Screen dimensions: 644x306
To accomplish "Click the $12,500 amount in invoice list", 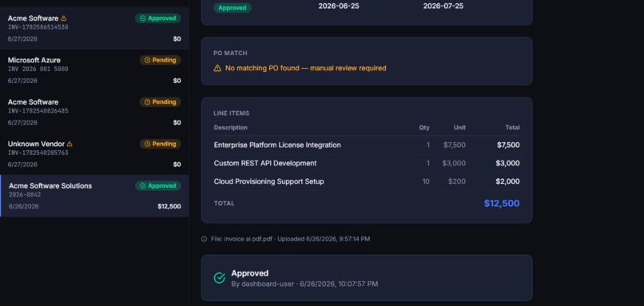I will pos(169,206).
